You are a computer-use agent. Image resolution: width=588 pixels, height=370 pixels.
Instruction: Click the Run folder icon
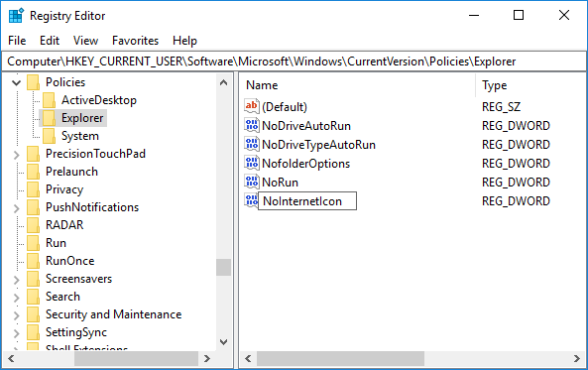coord(33,243)
